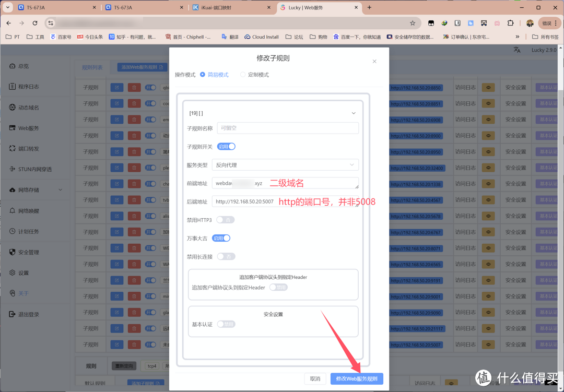Click the 设置 gear icon in sidebar

click(13, 273)
